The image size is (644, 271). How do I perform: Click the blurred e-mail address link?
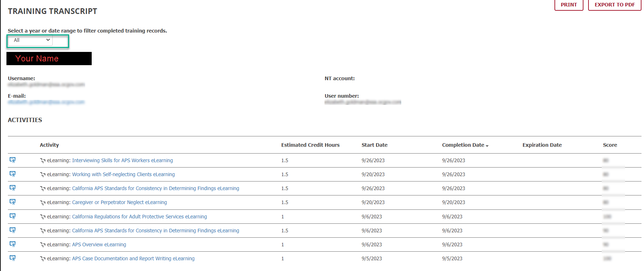[46, 102]
